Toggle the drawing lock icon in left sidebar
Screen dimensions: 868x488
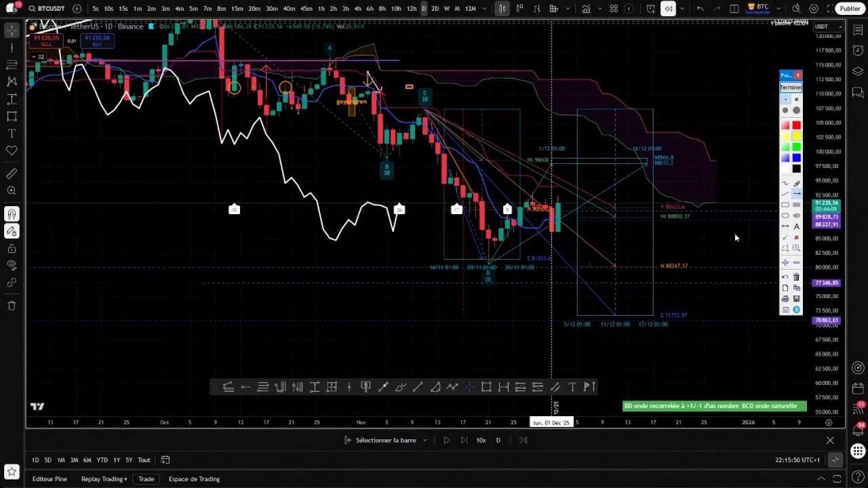pos(11,248)
